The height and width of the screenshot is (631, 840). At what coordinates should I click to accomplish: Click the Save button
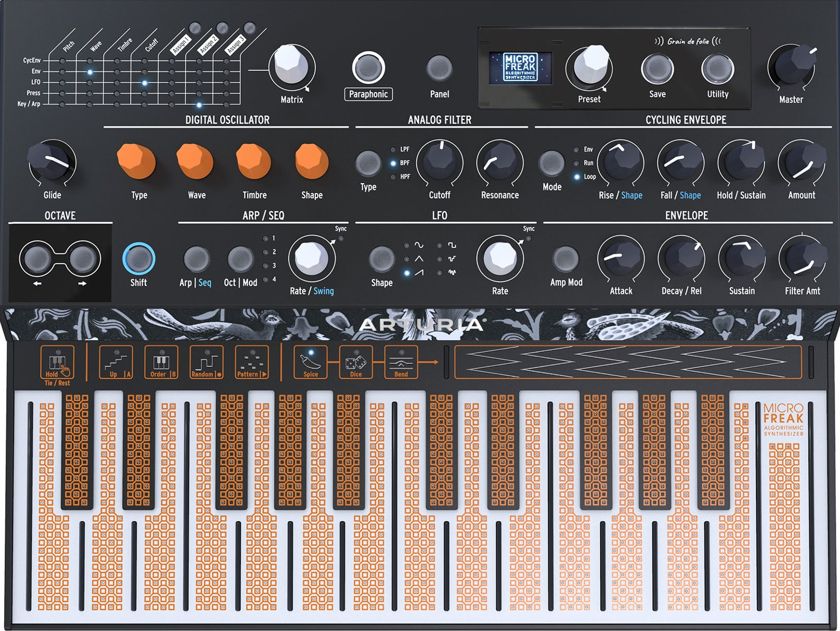coord(657,69)
